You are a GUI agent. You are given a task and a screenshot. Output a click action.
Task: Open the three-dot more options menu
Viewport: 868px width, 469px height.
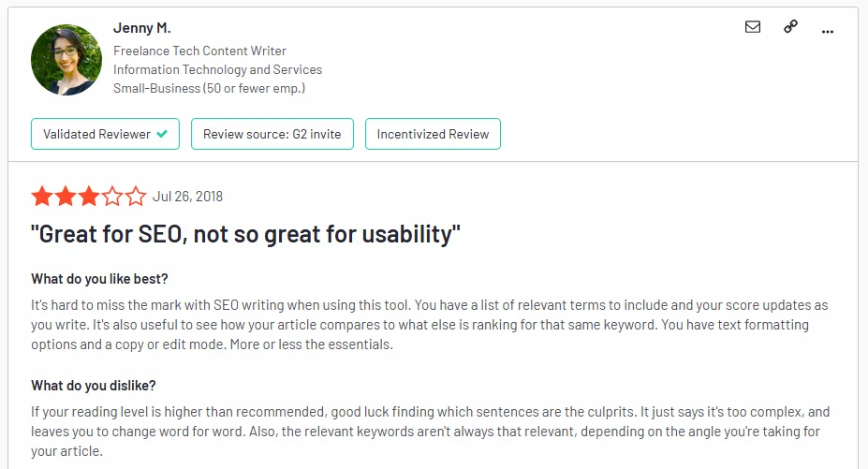827,30
